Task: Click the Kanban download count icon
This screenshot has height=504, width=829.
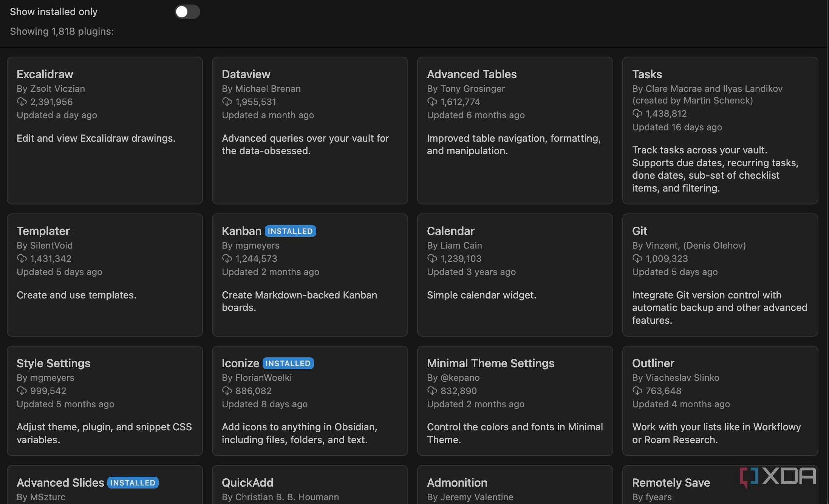Action: point(227,259)
